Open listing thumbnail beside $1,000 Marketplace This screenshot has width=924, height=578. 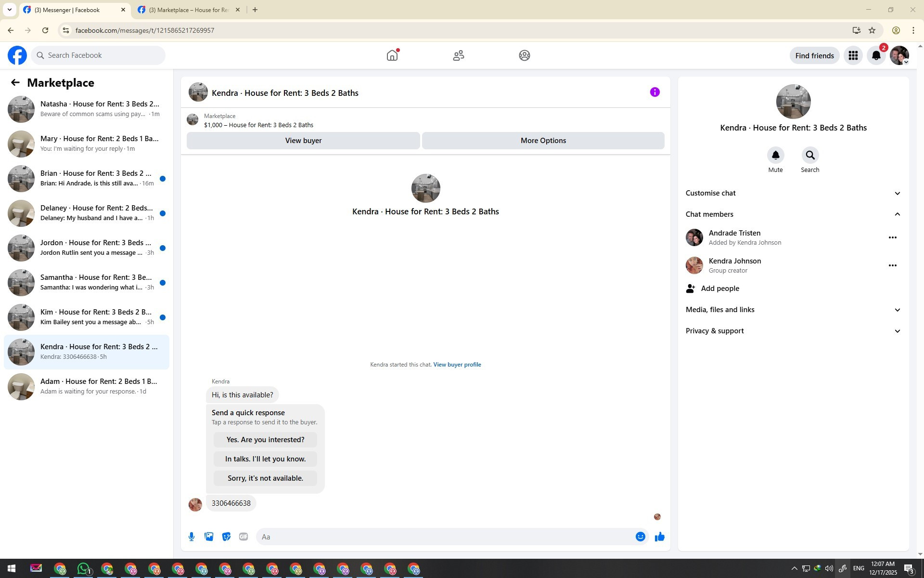(x=192, y=119)
